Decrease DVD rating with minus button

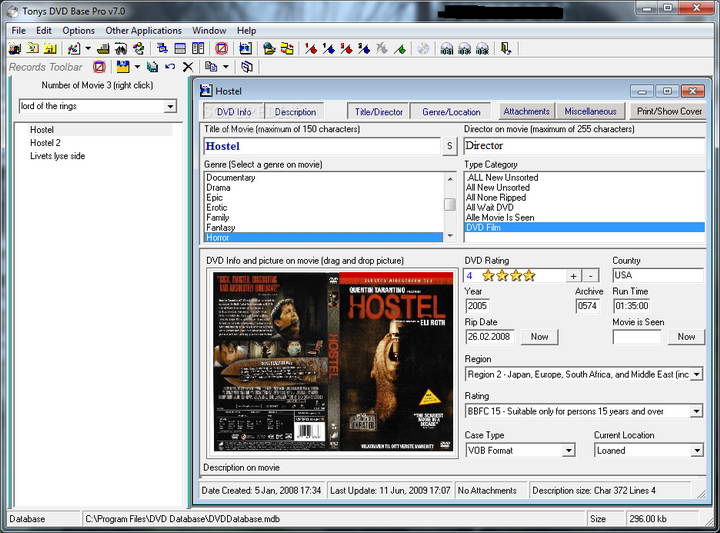point(591,276)
